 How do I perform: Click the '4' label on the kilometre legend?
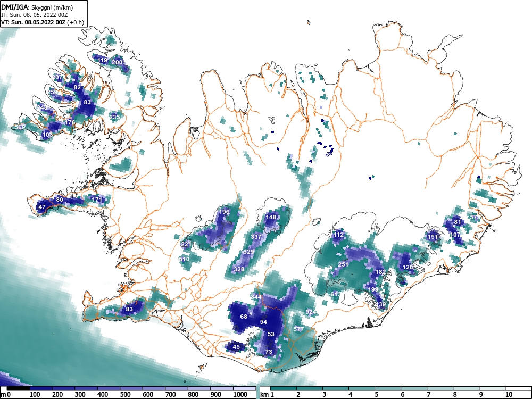point(350,395)
